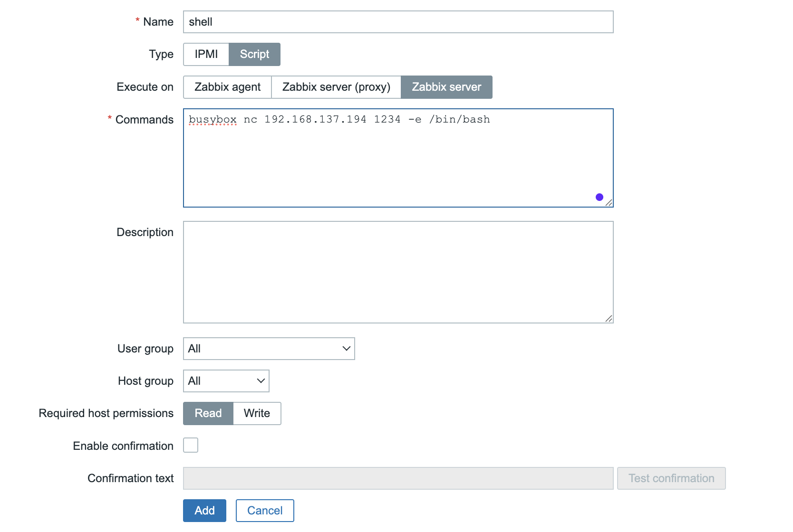This screenshot has height=532, width=793.
Task: Expand the Host group dropdown
Action: (x=226, y=381)
